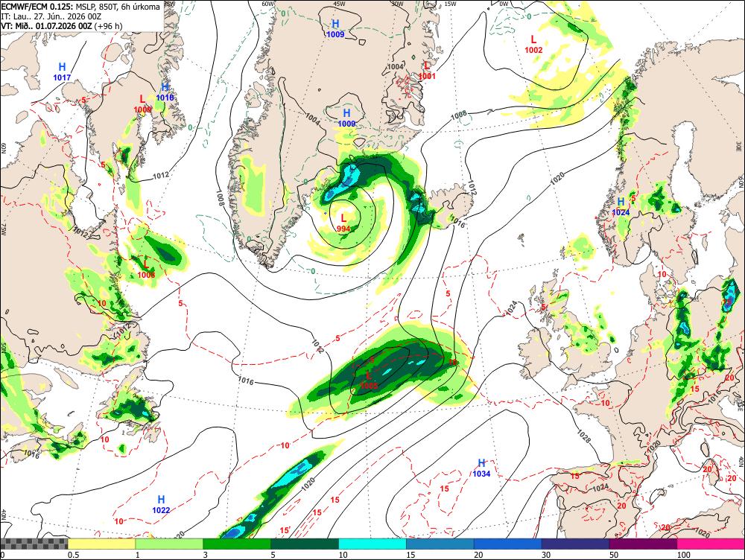Click the H 1034 high pressure center
Viewport: 745px width, 560px height.
[481, 468]
